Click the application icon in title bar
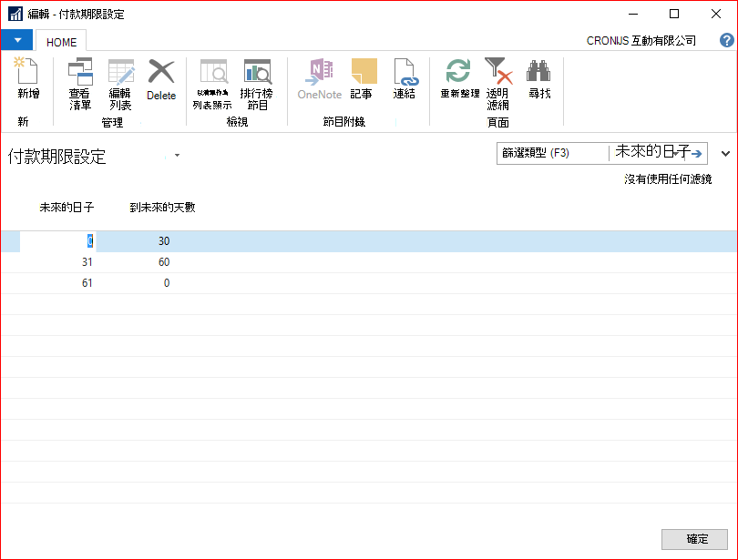The image size is (738, 560). point(15,14)
